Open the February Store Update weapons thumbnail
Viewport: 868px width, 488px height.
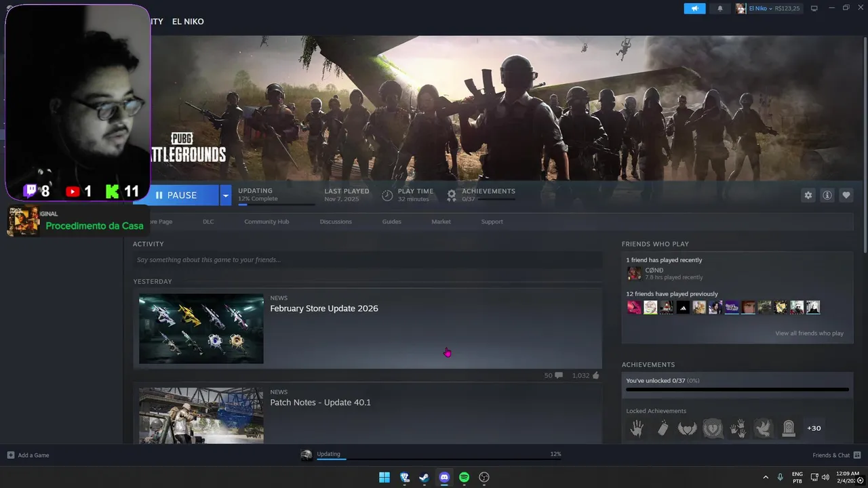point(201,329)
